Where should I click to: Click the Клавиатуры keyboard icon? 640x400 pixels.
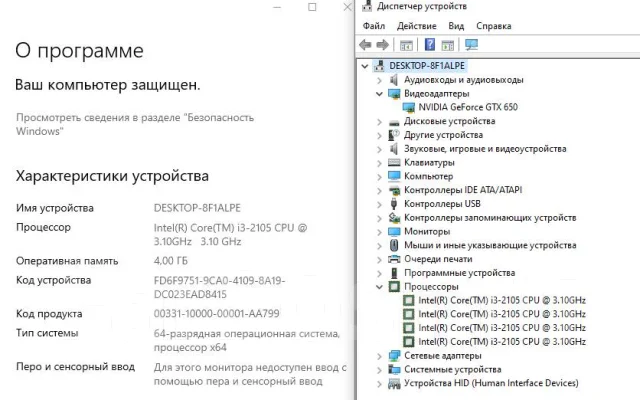click(394, 162)
